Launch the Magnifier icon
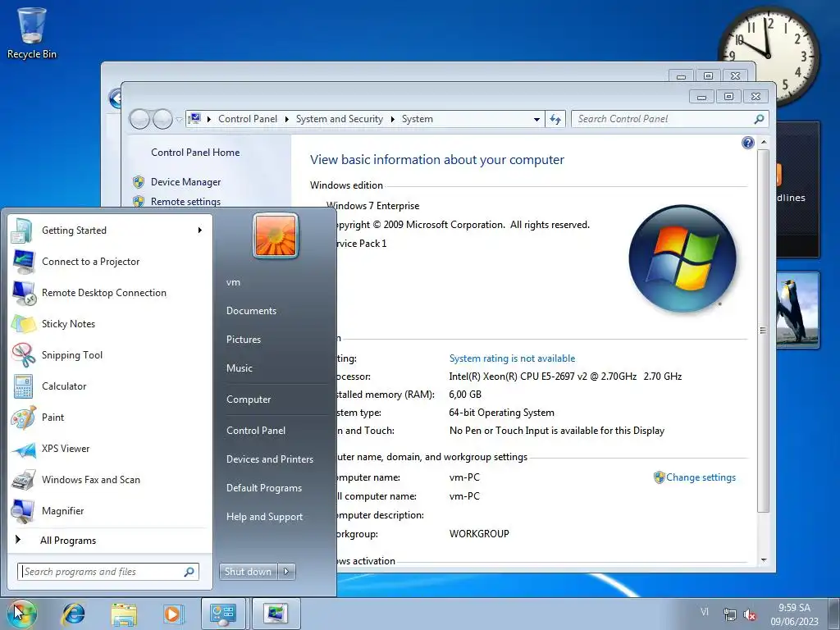The height and width of the screenshot is (630, 840). pyautogui.click(x=24, y=511)
